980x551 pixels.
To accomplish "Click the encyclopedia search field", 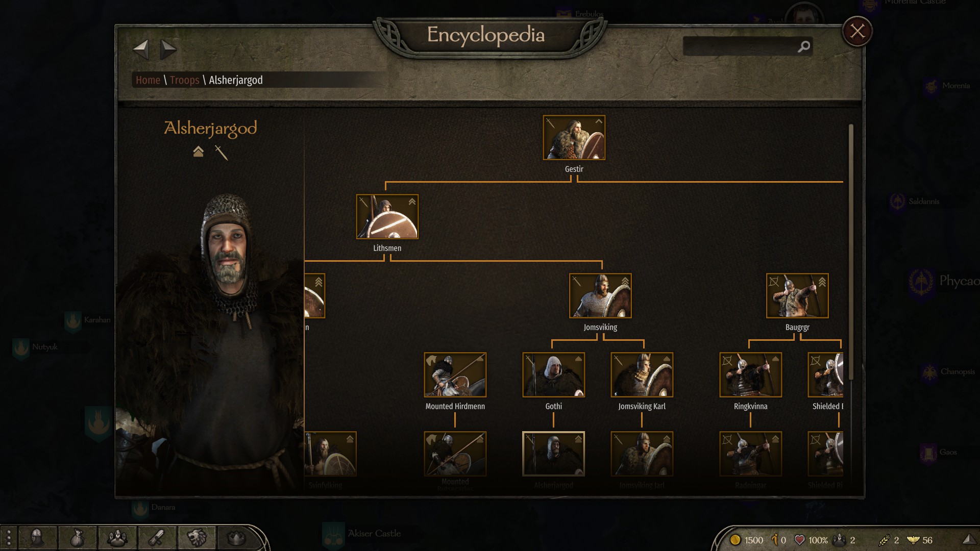I will (x=740, y=46).
